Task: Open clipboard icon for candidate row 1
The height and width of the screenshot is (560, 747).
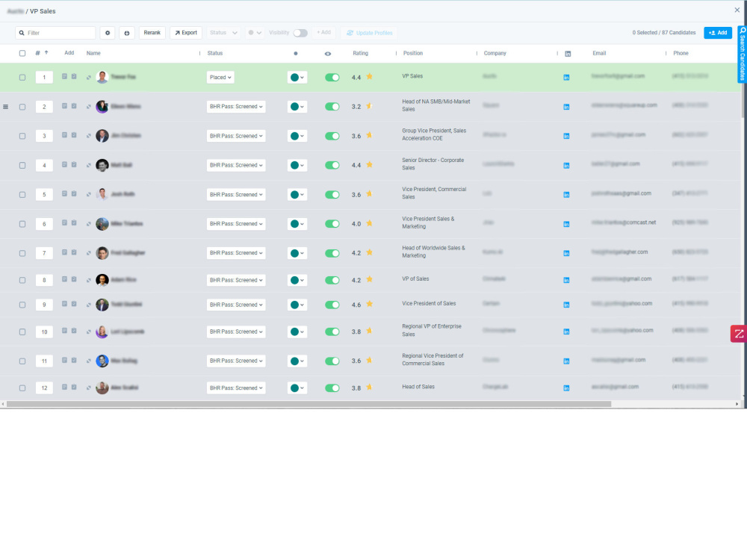Action: 74,76
